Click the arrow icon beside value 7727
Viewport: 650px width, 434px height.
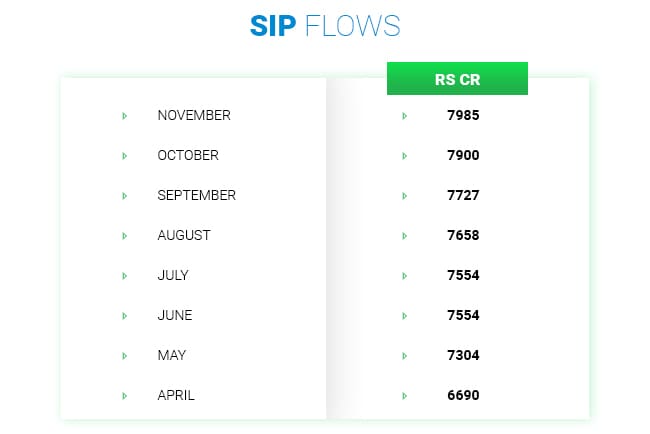tap(404, 196)
